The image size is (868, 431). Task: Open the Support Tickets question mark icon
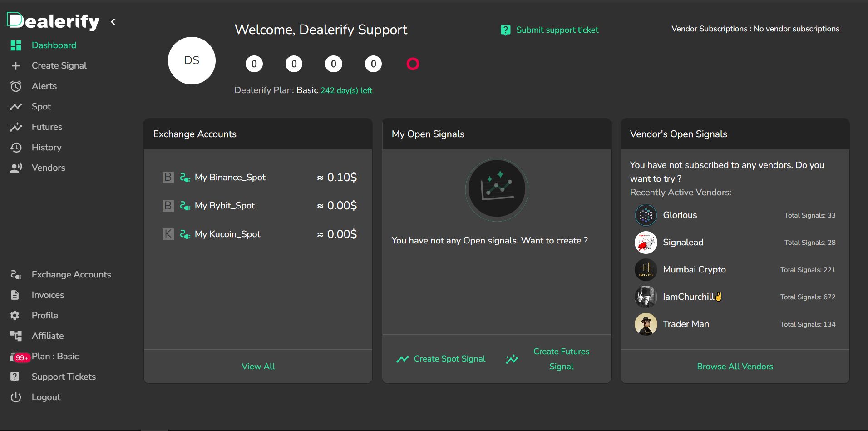click(x=15, y=377)
